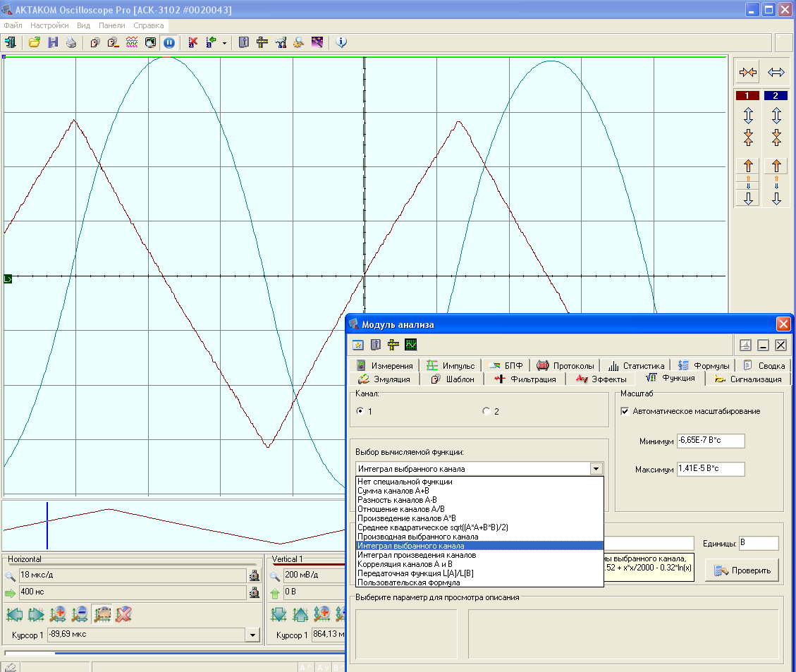Select channel 1 radio button
The image size is (796, 672).
(361, 412)
